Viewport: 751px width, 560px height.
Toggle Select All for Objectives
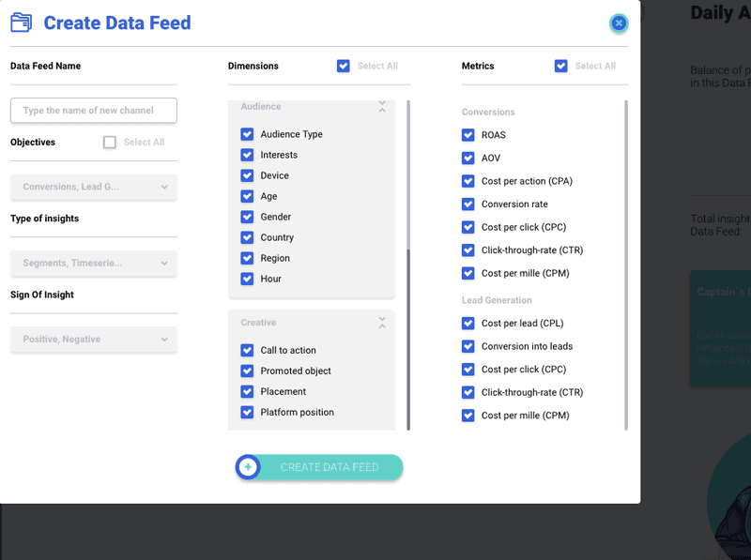[x=110, y=143]
